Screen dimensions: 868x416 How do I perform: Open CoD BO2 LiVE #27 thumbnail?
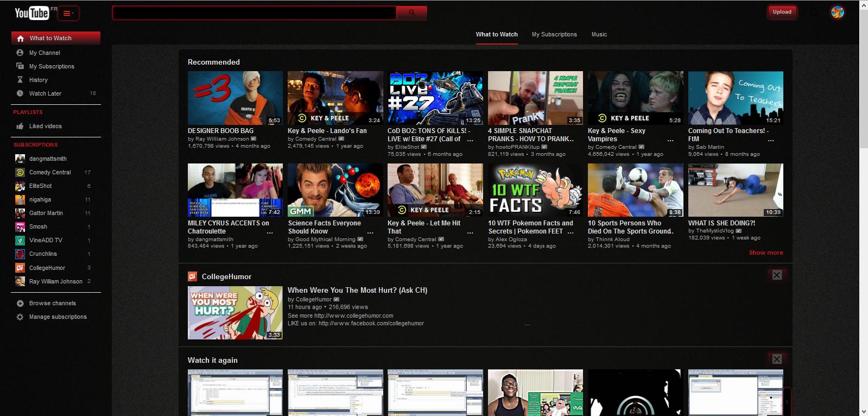(435, 98)
